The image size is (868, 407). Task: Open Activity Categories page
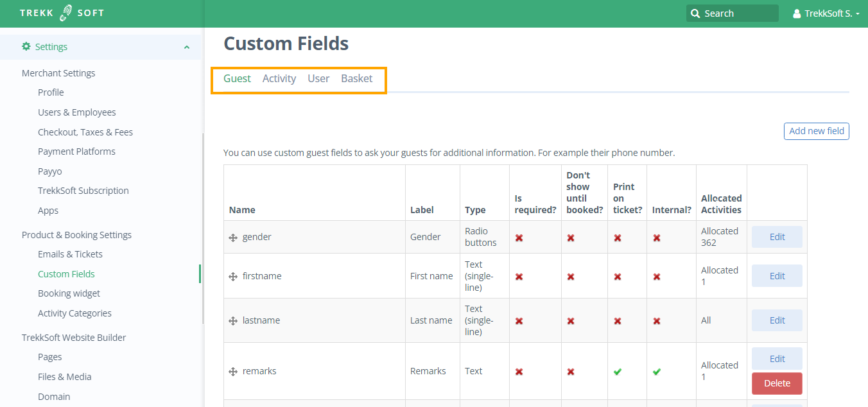[74, 313]
